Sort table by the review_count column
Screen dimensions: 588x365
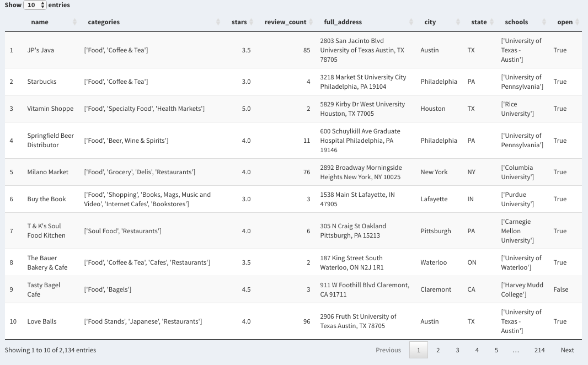[x=285, y=22]
